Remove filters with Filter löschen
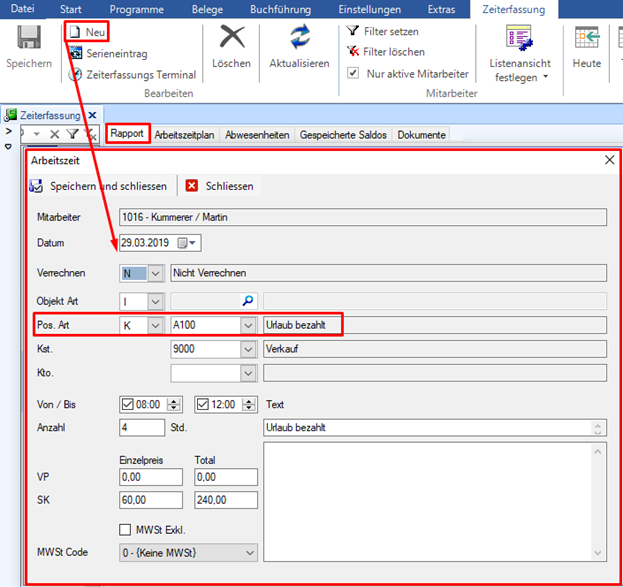623x587 pixels. (x=386, y=52)
